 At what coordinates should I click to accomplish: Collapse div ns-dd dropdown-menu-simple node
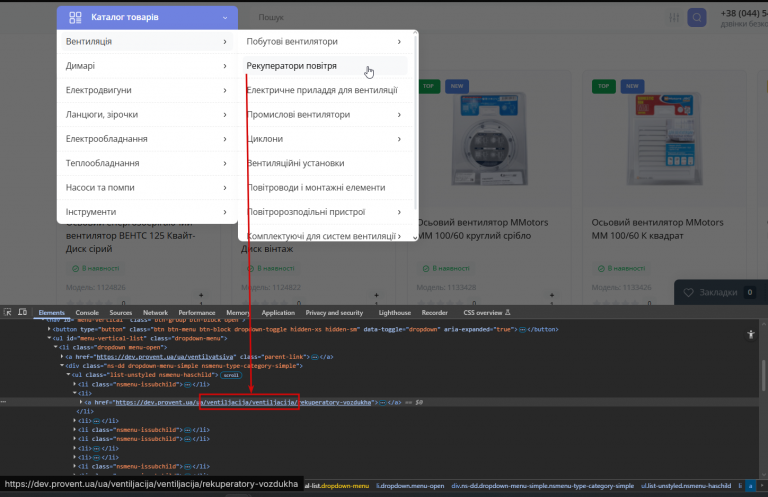pyautogui.click(x=62, y=366)
